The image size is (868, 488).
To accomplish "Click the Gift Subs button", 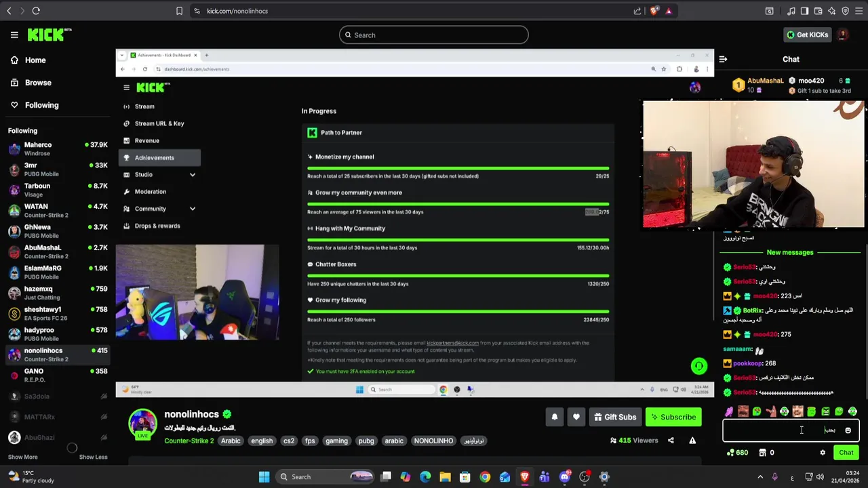I will [x=615, y=417].
